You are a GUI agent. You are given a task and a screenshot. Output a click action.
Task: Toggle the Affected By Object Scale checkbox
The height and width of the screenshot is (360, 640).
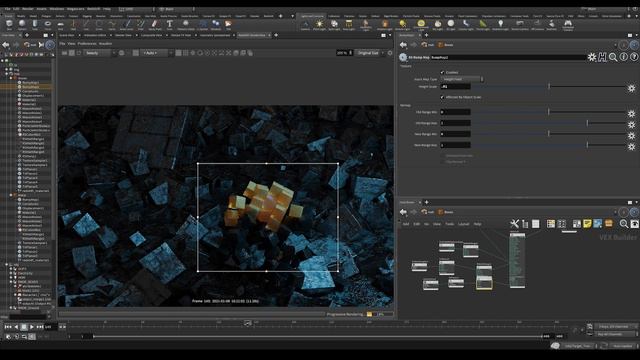442,97
